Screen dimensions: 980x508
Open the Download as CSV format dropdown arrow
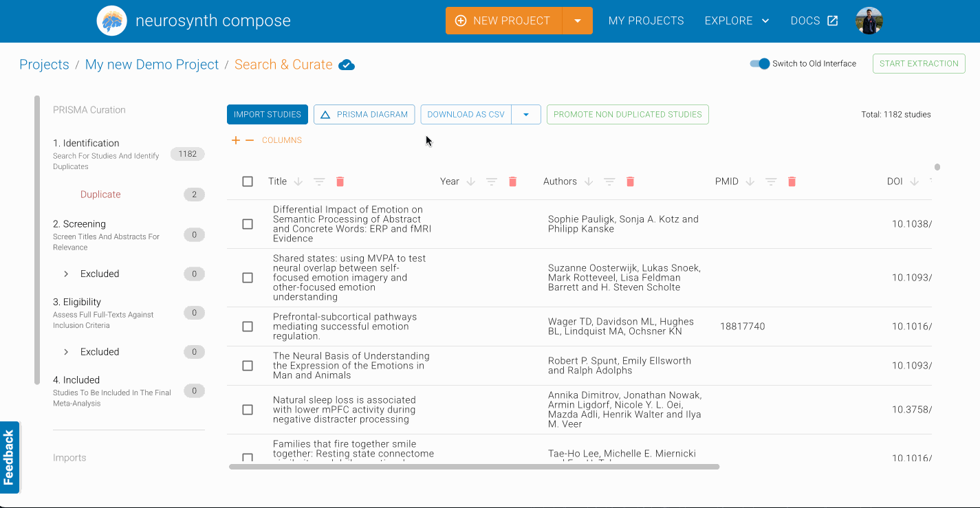click(526, 115)
